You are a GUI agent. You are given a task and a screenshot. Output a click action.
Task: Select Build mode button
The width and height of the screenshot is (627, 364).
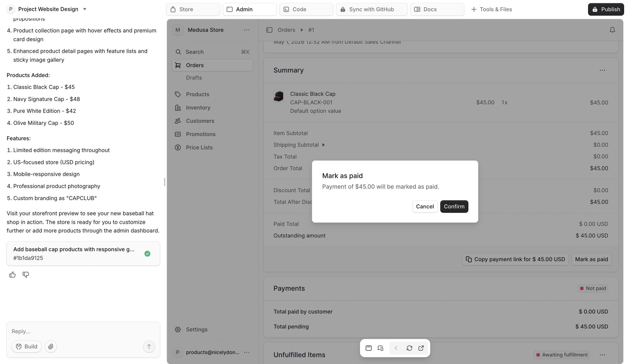[x=26, y=346]
